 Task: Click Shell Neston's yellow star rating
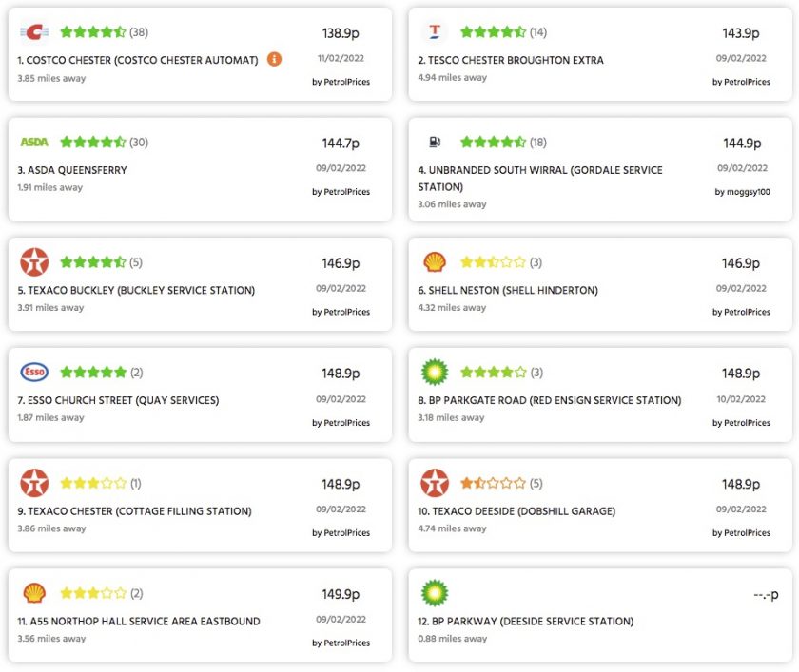click(x=493, y=262)
